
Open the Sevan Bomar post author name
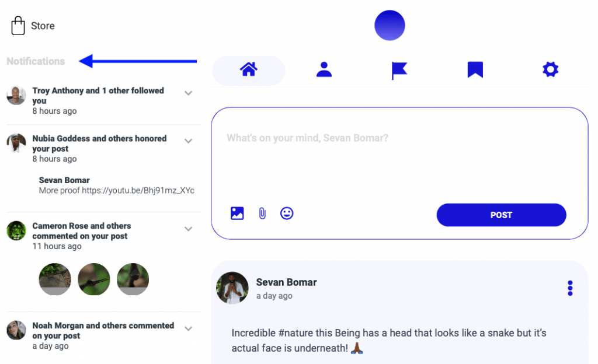286,282
